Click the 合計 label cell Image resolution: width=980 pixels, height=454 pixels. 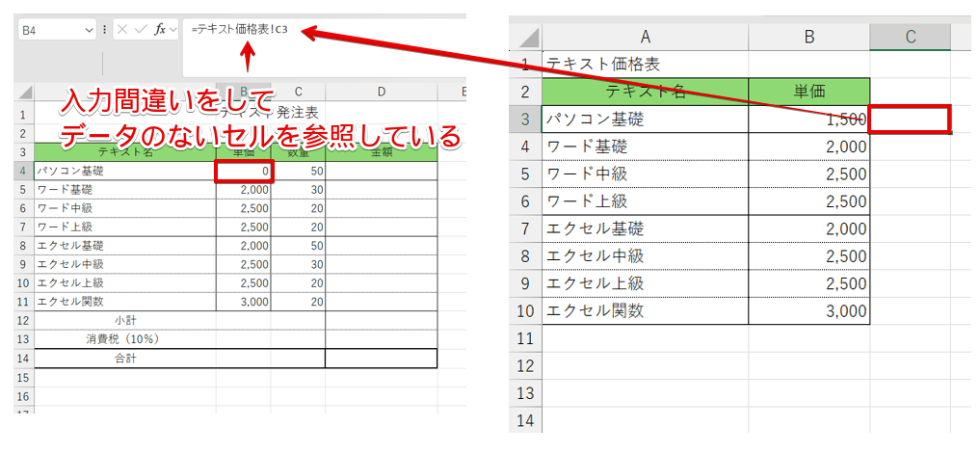pos(125,359)
